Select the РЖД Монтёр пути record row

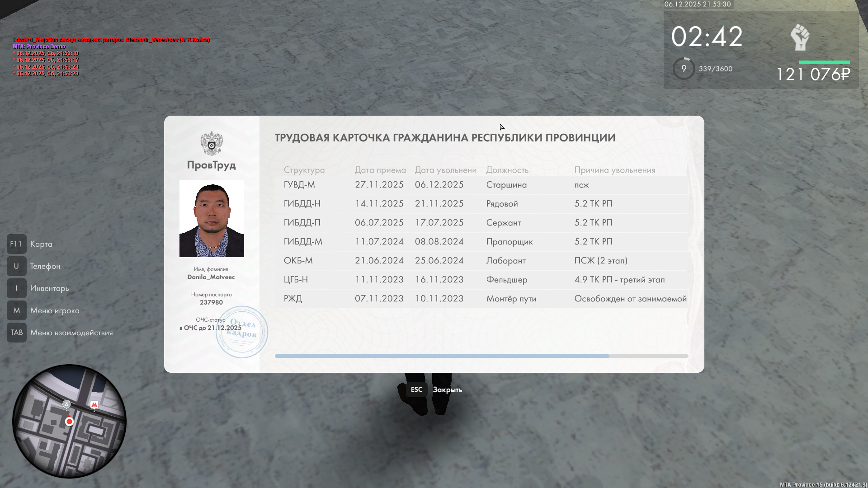pyautogui.click(x=481, y=299)
